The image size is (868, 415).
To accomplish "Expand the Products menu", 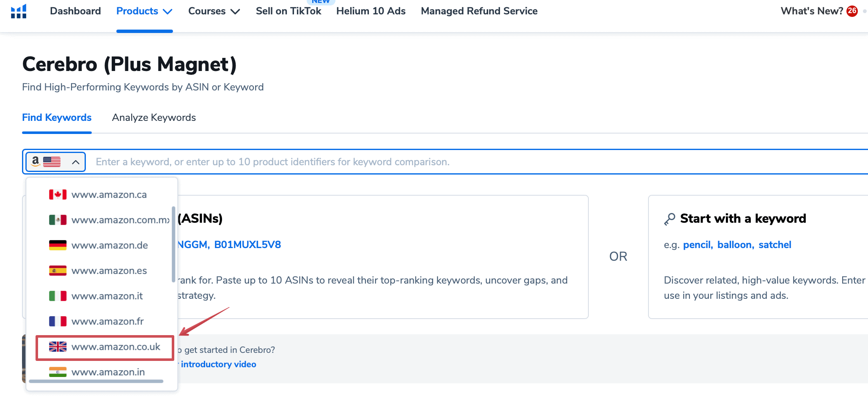I will click(144, 11).
